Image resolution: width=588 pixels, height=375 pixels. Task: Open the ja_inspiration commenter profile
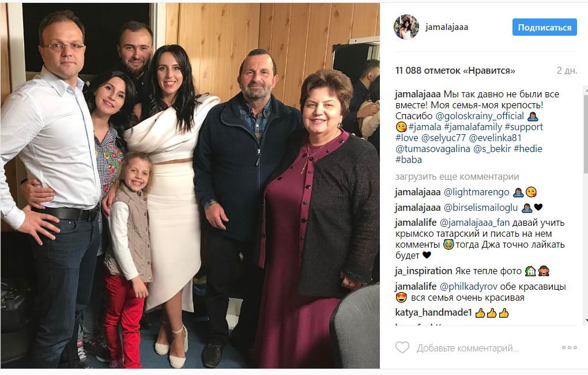[x=424, y=271]
